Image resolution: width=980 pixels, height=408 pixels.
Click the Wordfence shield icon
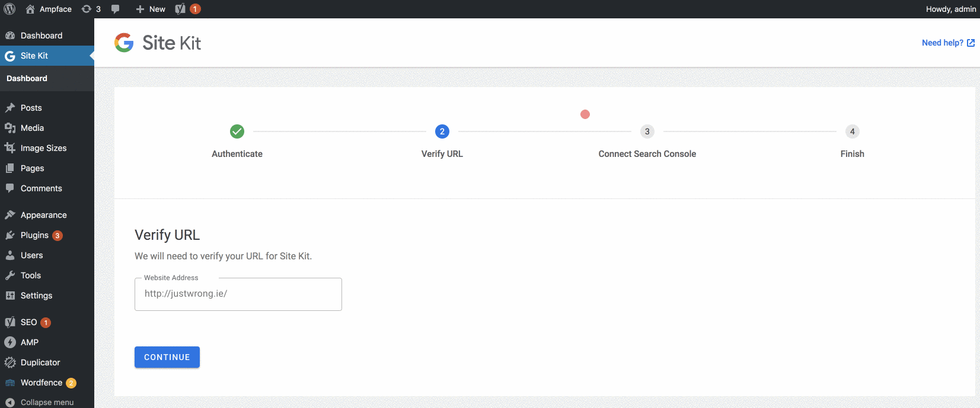tap(10, 383)
